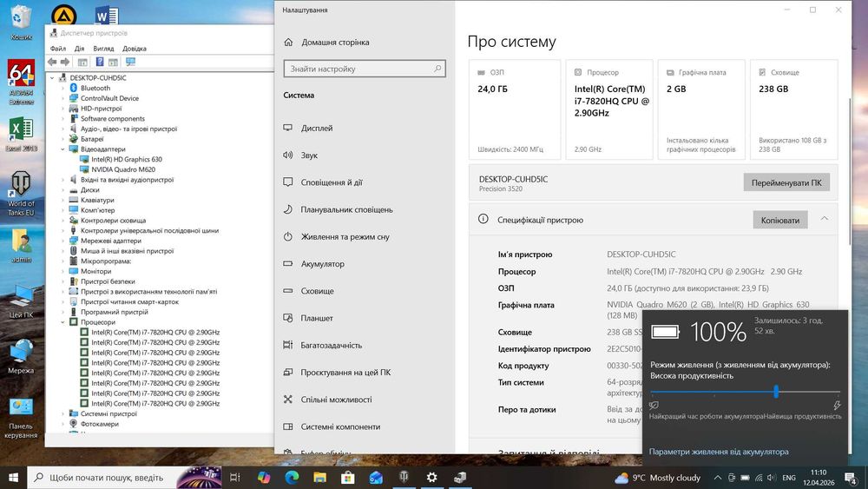Open weather widget '9°C Mostly cloudy'
This screenshot has width=868, height=489.
point(658,478)
